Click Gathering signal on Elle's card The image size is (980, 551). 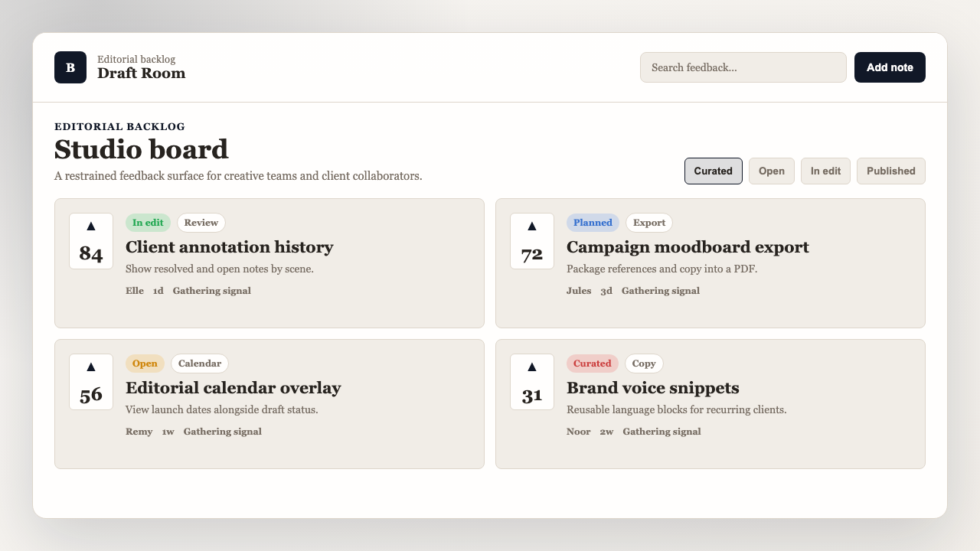click(x=212, y=291)
